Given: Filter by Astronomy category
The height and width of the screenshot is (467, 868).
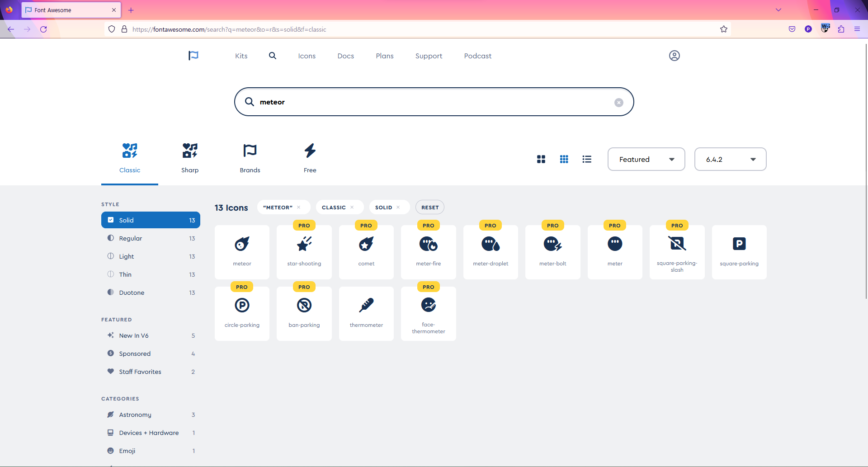Looking at the screenshot, I should coord(151,415).
